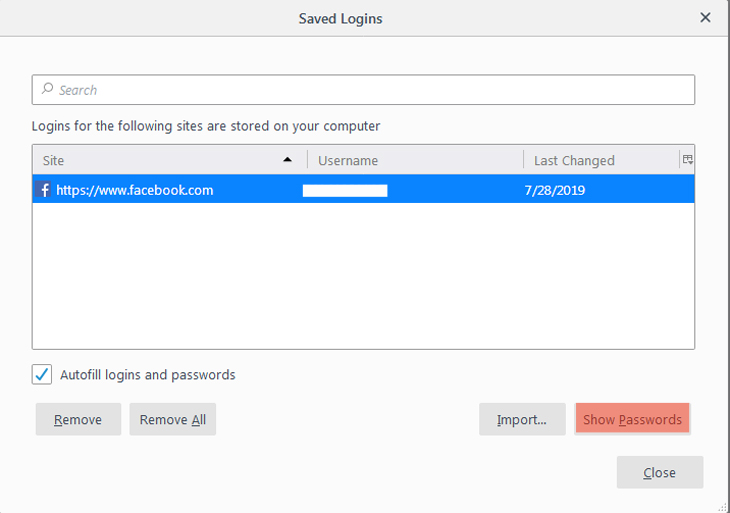Click the magnifier icon in the search box
730x513 pixels.
coord(46,90)
